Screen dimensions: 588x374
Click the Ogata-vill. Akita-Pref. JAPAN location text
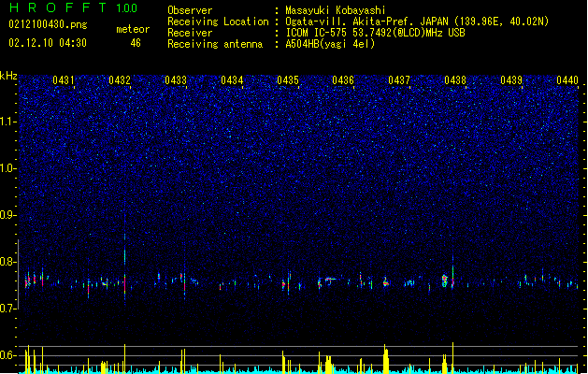click(x=417, y=22)
